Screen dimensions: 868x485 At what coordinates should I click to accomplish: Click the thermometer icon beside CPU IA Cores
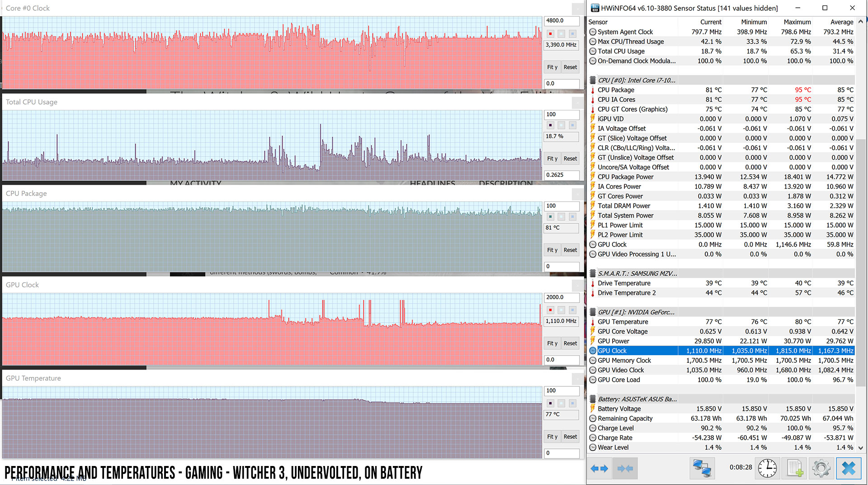(x=593, y=100)
